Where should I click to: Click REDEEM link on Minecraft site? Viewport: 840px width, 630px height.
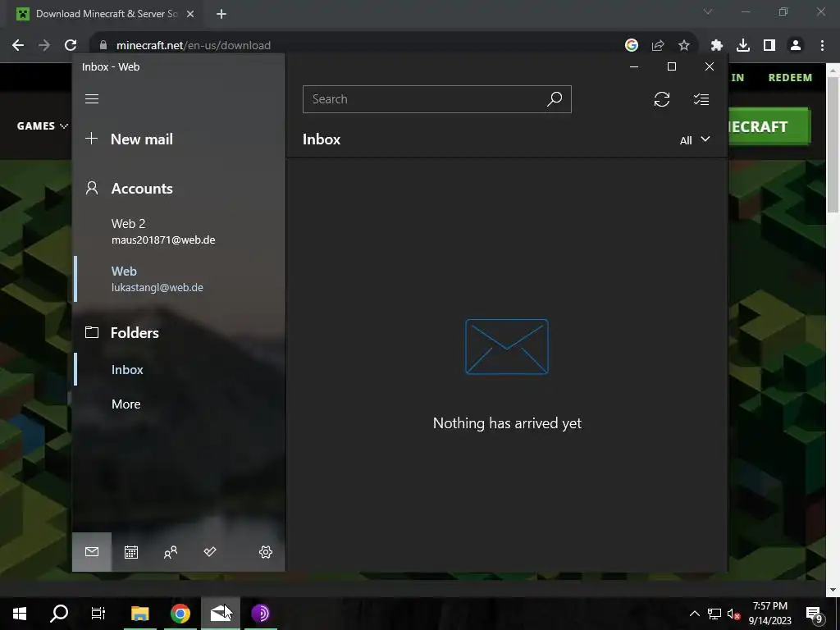click(x=790, y=78)
